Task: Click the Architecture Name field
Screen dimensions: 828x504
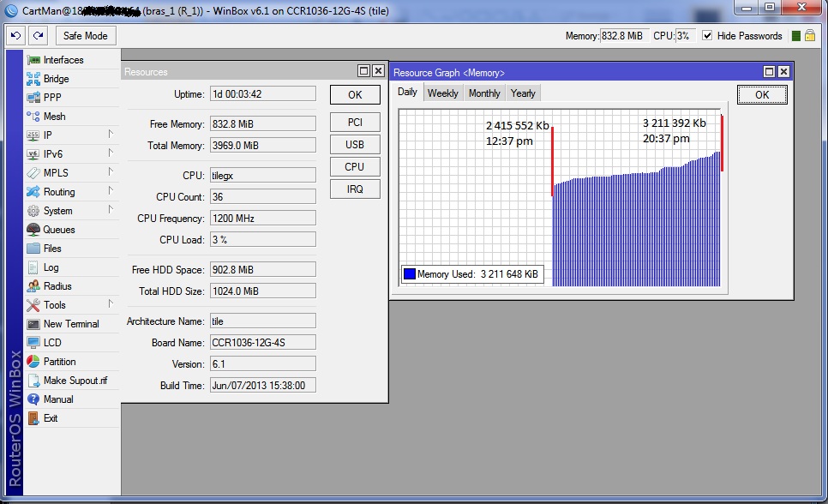Action: 263,321
